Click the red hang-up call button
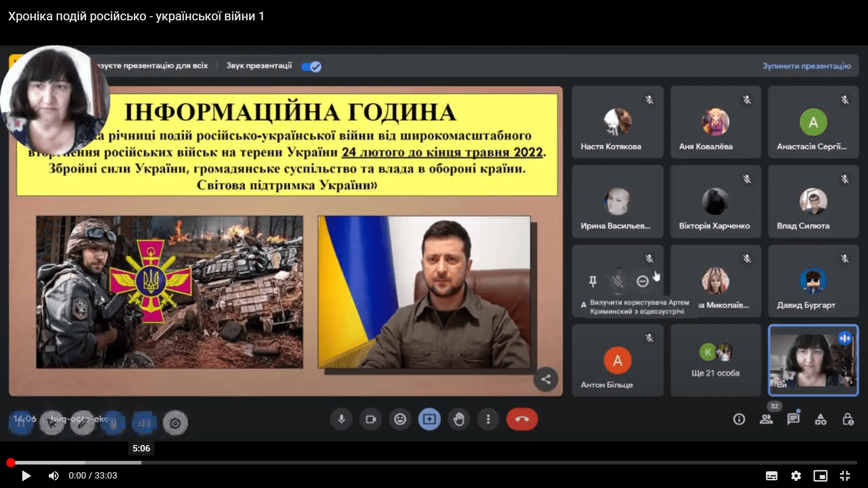Viewport: 868px width, 488px height. tap(522, 419)
